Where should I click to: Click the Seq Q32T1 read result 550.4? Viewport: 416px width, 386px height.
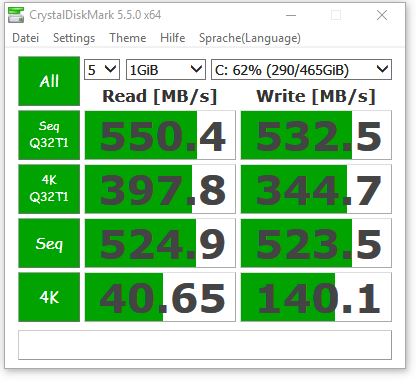[160, 135]
